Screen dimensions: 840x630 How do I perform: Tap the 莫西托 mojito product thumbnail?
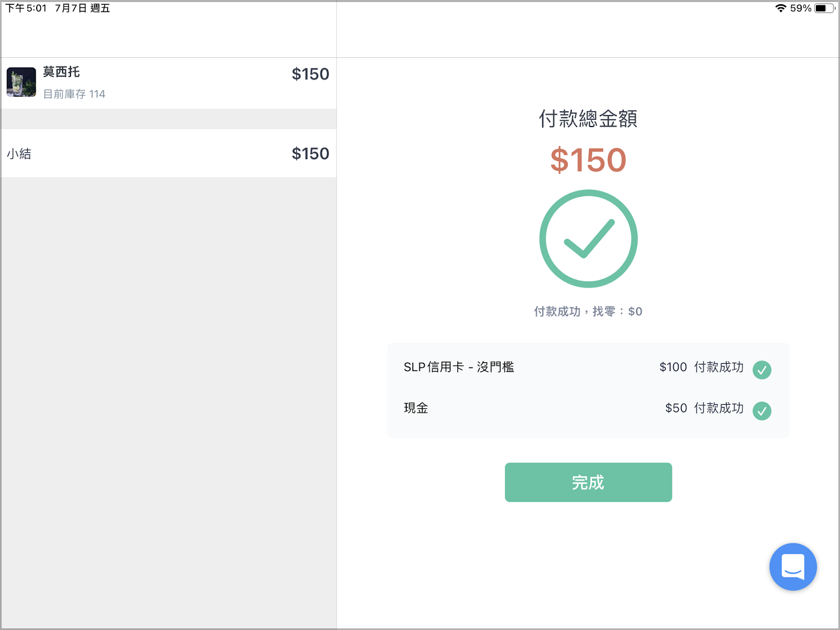tap(22, 82)
